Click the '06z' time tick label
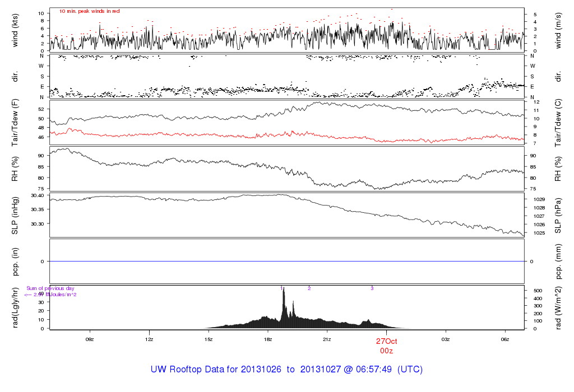574x392 pixels. pos(505,339)
